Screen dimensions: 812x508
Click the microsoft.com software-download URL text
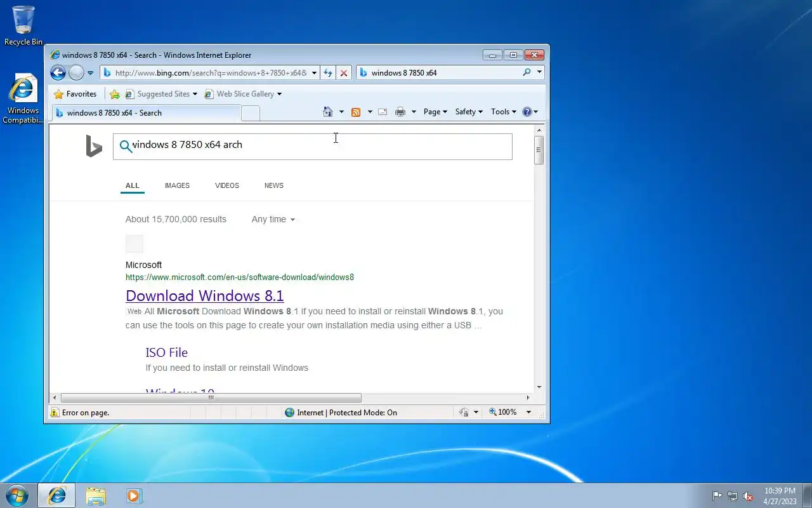tap(240, 277)
